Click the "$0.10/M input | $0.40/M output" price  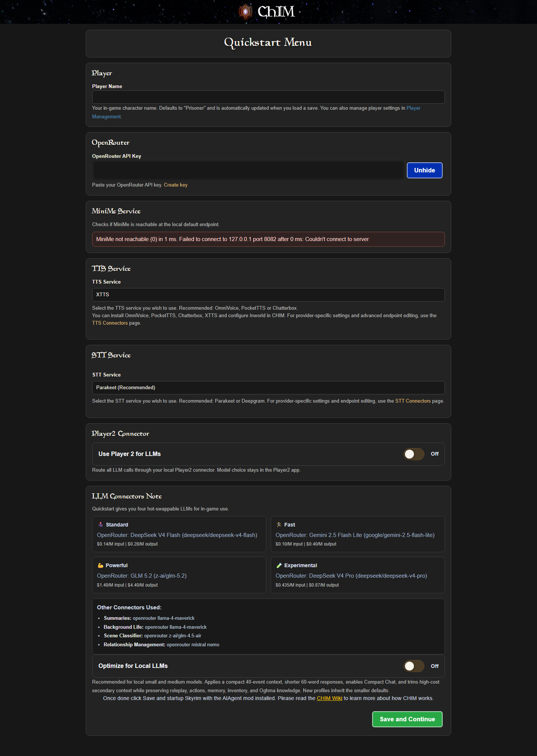[306, 544]
